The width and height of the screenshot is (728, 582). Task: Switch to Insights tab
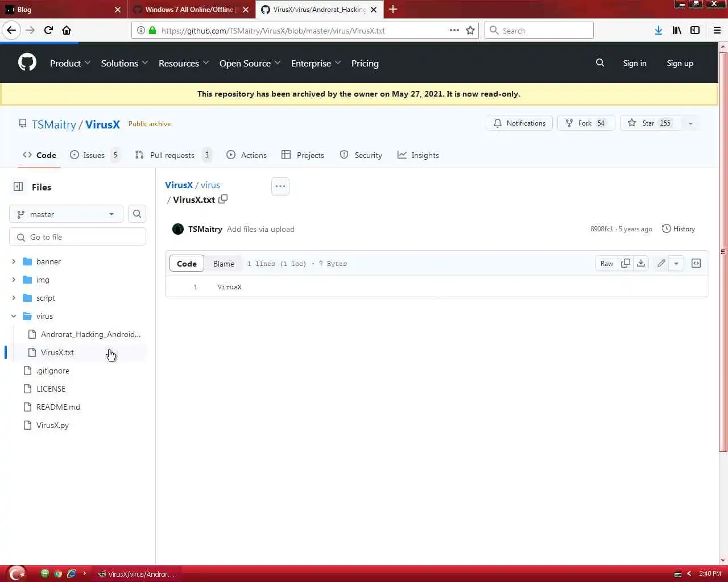pyautogui.click(x=418, y=155)
